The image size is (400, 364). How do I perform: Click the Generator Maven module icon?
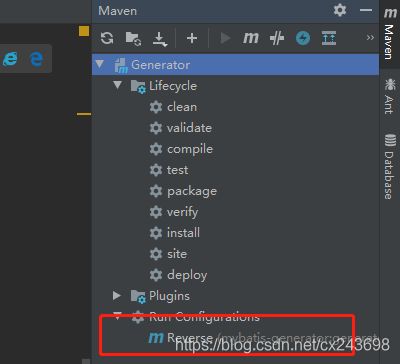tap(121, 65)
